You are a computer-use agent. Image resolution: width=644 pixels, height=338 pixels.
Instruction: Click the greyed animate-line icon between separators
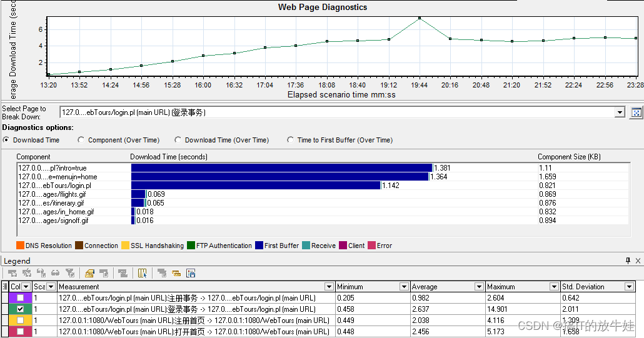[123, 273]
